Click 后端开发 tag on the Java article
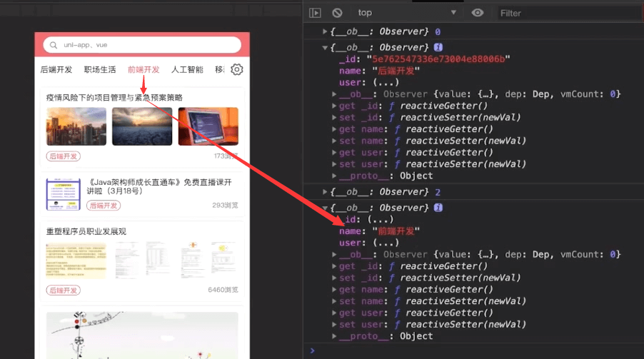Screen dimensions: 644x359 (104, 206)
